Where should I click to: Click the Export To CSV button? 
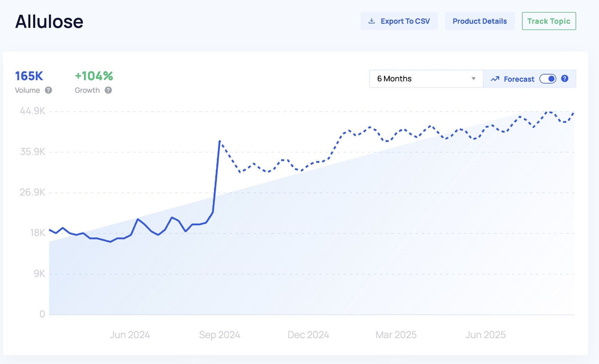coord(399,21)
